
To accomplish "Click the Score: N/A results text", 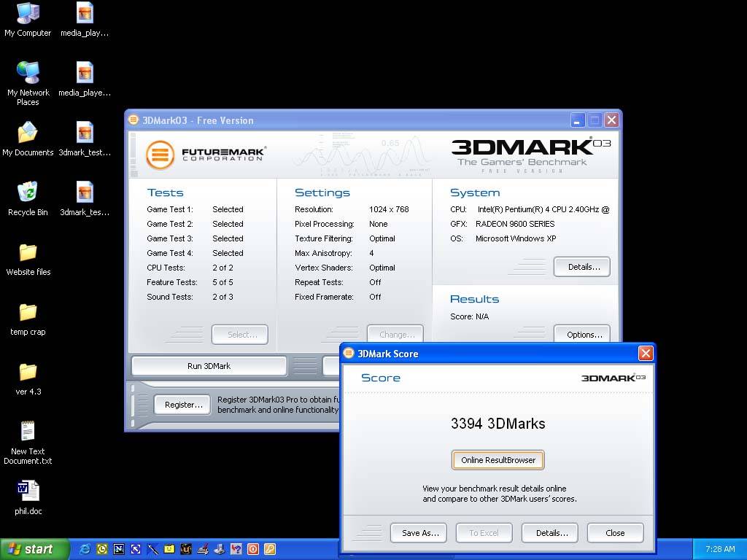I will [x=469, y=316].
